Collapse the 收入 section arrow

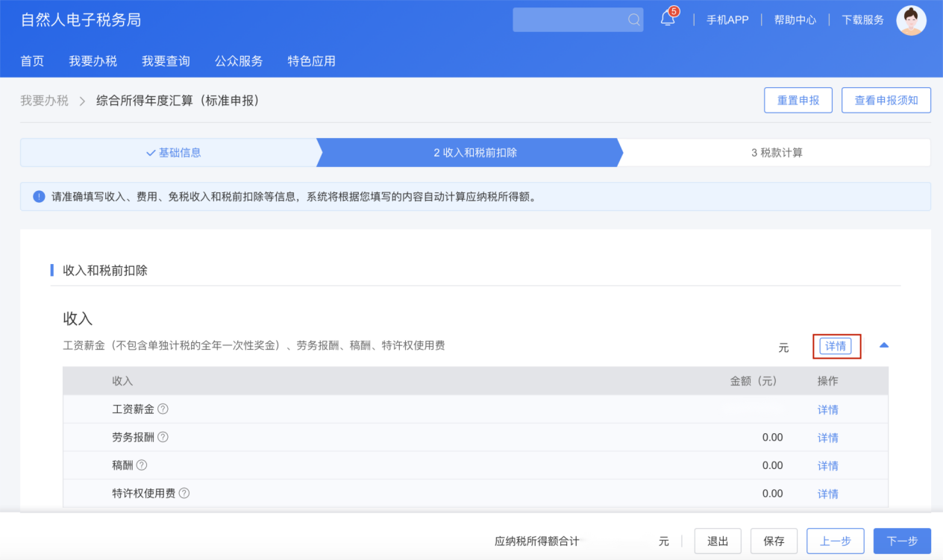pyautogui.click(x=884, y=346)
